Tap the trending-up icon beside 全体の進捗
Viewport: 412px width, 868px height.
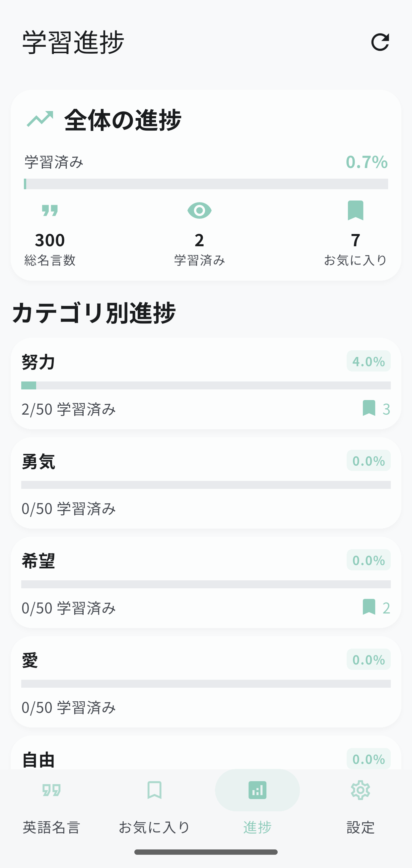click(40, 119)
